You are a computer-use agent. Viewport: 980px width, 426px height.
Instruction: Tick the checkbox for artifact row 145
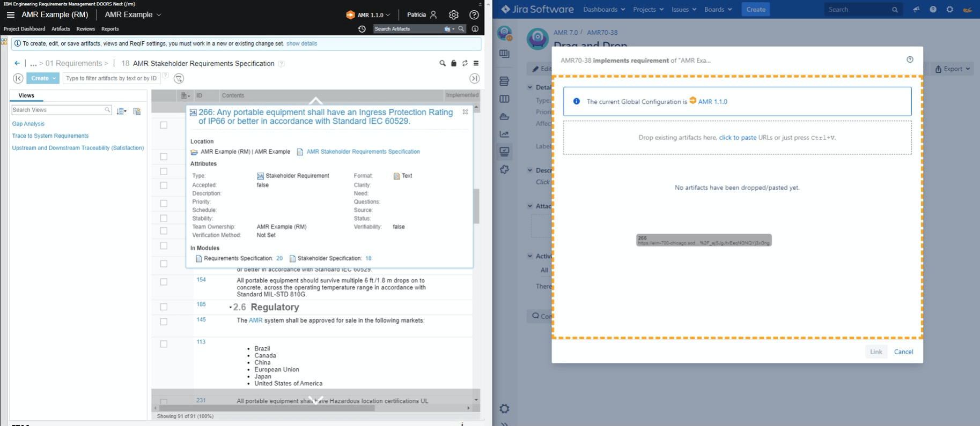(164, 322)
